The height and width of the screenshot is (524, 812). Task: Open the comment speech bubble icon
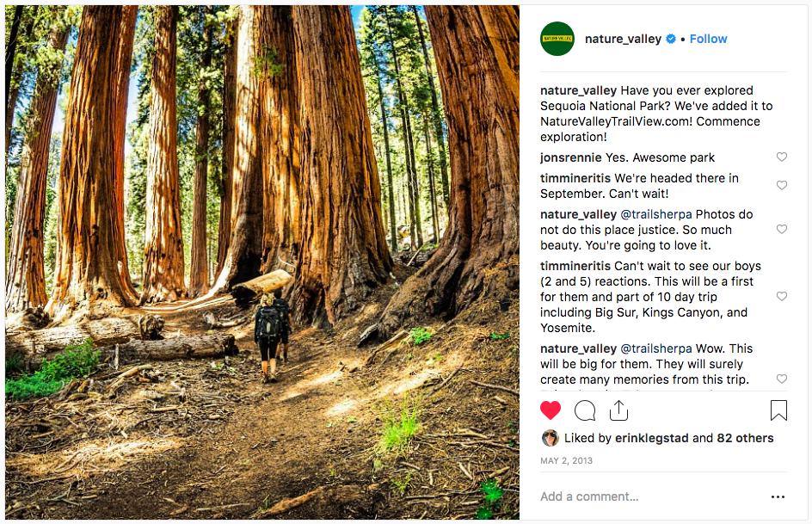(585, 410)
